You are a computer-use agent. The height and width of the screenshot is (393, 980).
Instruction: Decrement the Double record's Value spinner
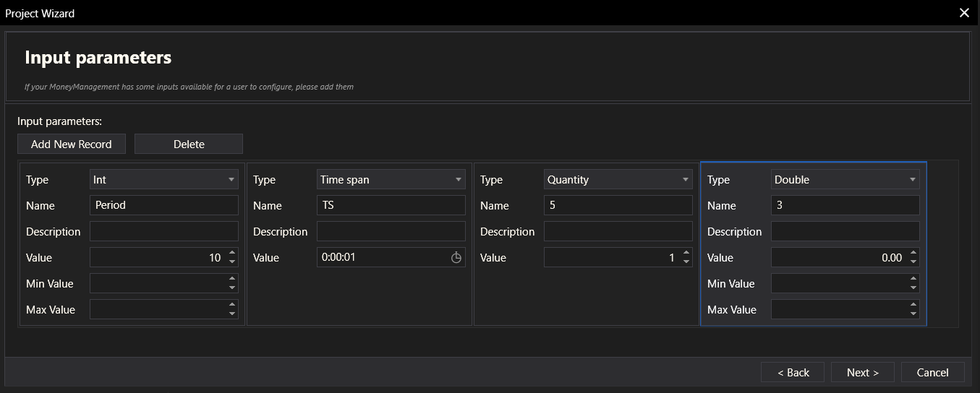tap(913, 262)
